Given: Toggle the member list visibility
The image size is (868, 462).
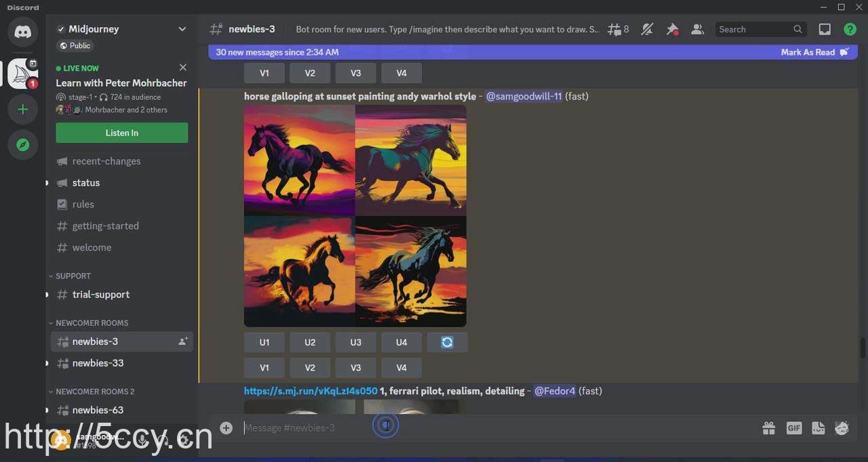Looking at the screenshot, I should pos(697,29).
